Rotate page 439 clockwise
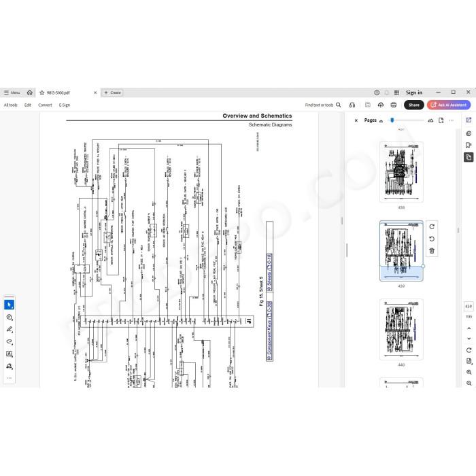The image size is (476, 476). (x=432, y=226)
